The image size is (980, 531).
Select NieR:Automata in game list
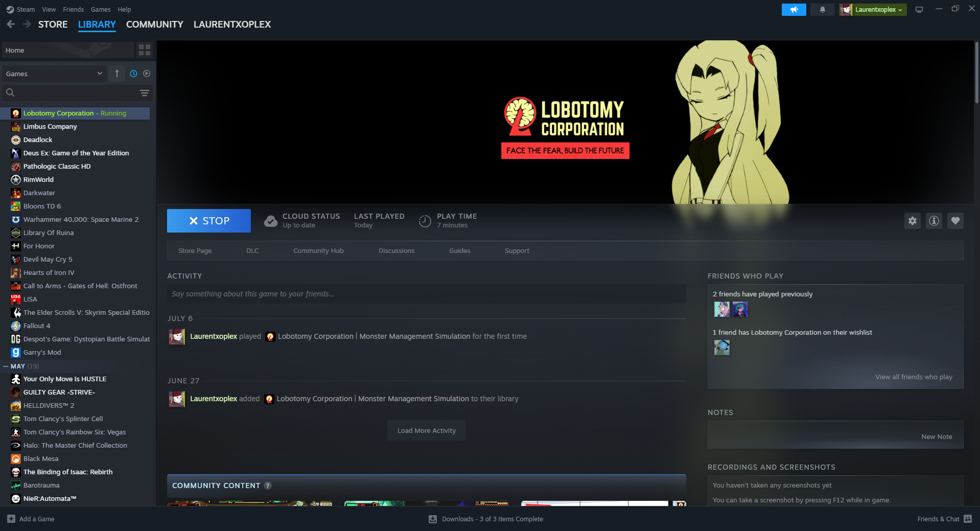click(x=75, y=499)
